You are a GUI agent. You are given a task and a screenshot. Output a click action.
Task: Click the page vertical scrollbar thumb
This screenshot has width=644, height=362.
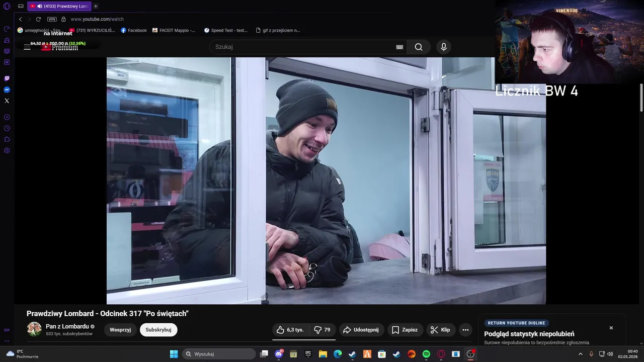click(x=641, y=98)
